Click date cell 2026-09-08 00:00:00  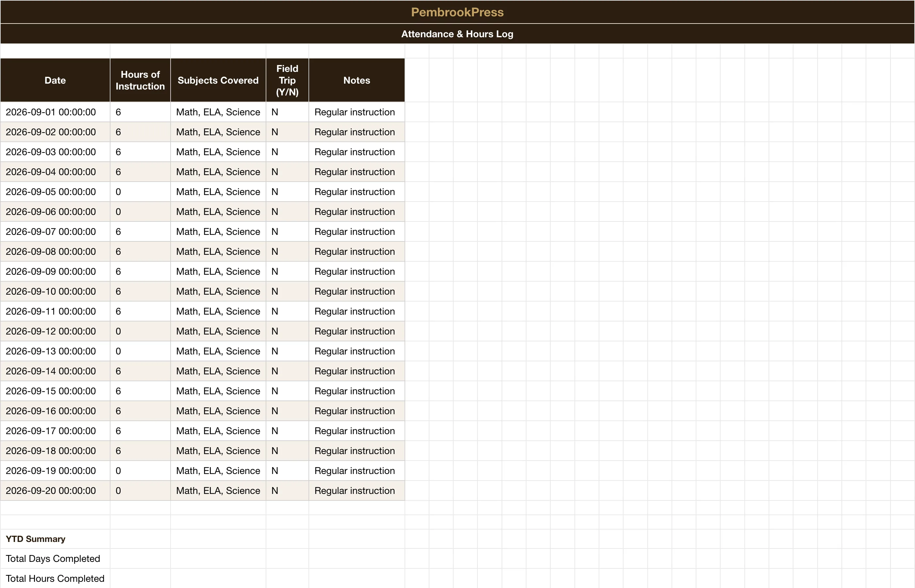coord(55,252)
